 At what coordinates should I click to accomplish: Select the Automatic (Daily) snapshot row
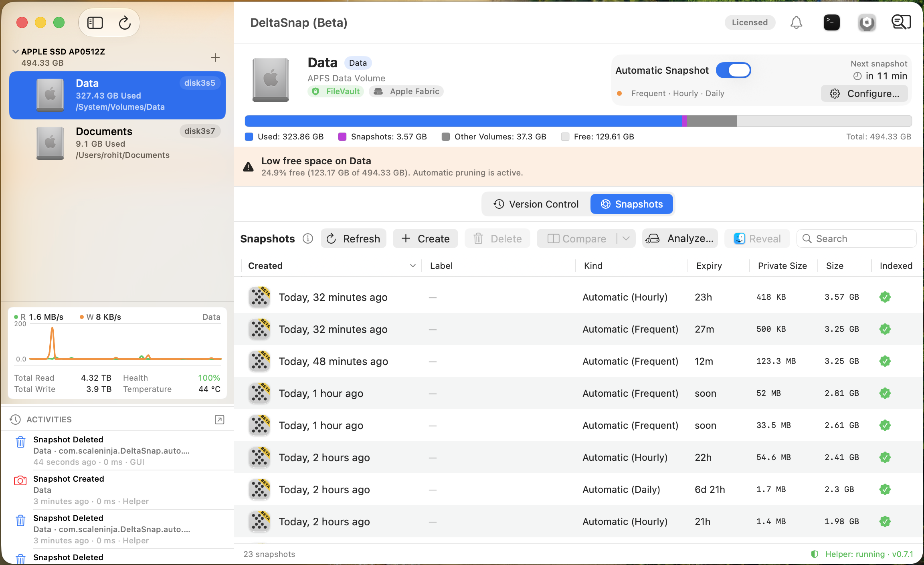(x=578, y=489)
